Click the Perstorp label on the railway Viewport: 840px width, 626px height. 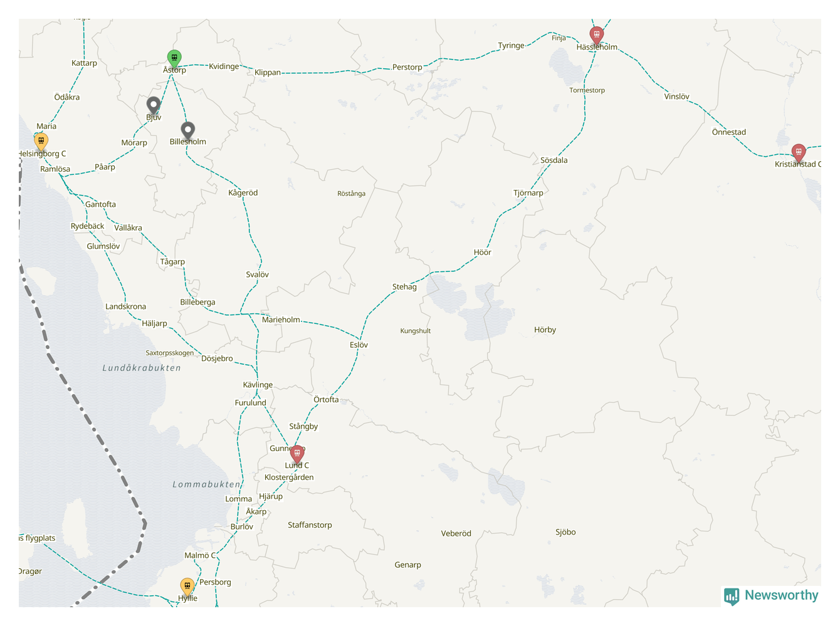click(x=407, y=67)
